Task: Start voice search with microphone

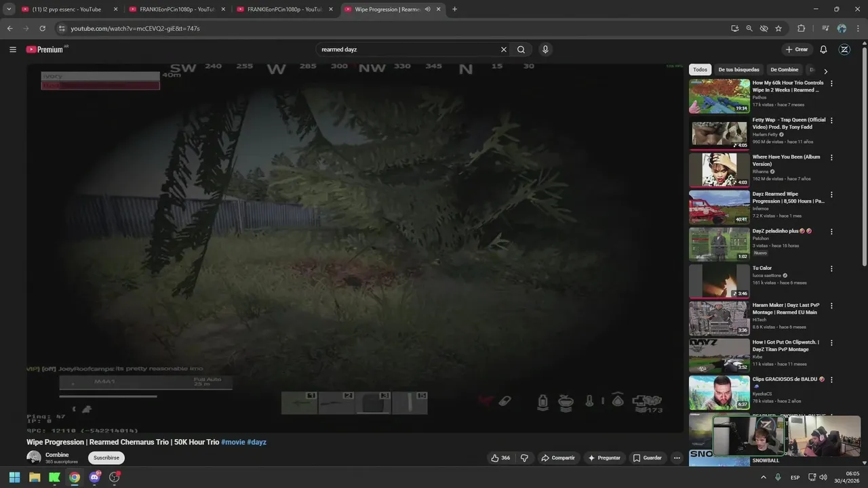Action: click(x=545, y=49)
